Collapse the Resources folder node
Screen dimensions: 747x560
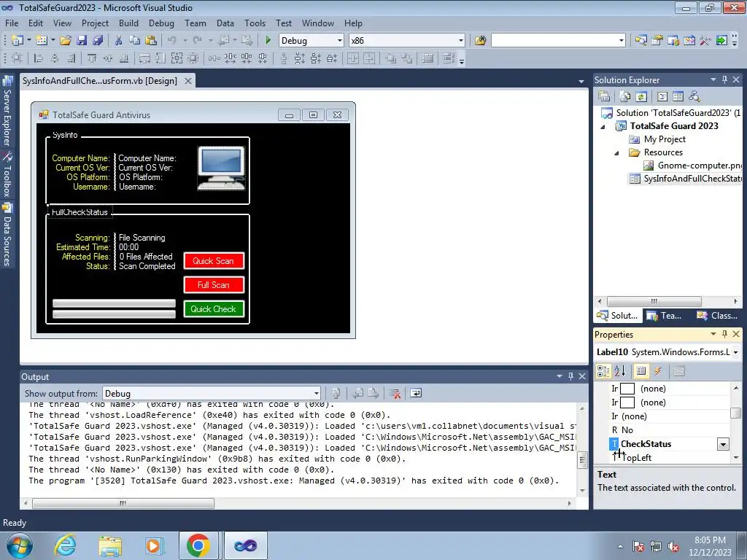pos(616,153)
